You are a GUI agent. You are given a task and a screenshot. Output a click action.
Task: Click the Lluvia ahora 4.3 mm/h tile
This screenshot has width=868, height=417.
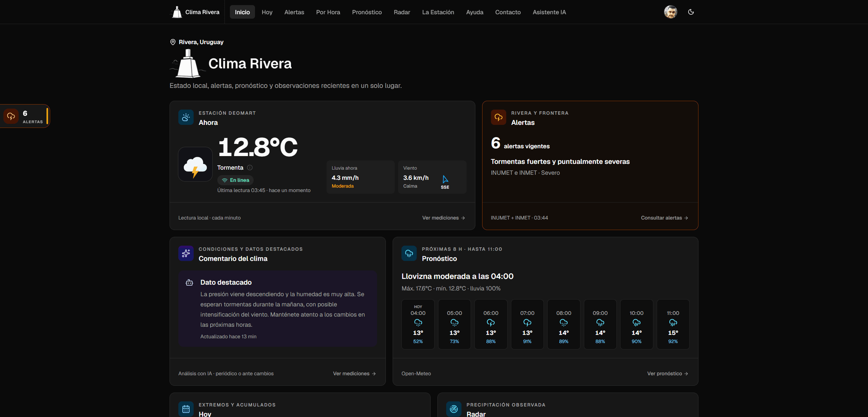(x=360, y=177)
